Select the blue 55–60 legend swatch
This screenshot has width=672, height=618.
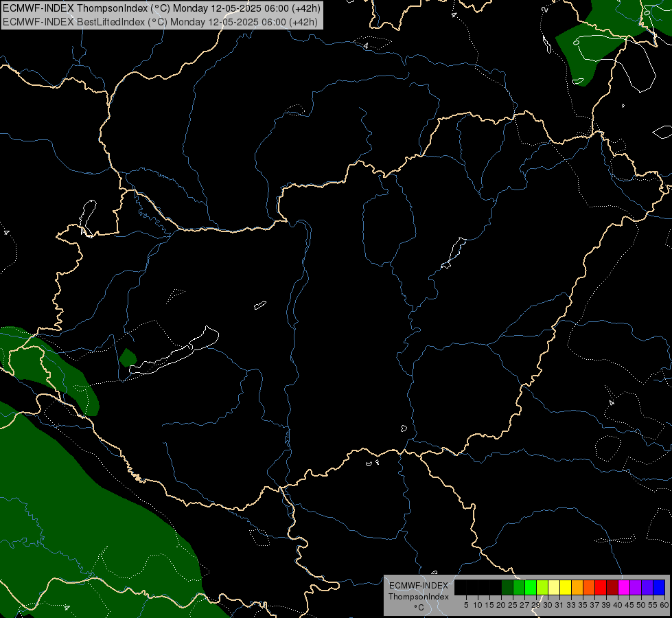click(659, 587)
